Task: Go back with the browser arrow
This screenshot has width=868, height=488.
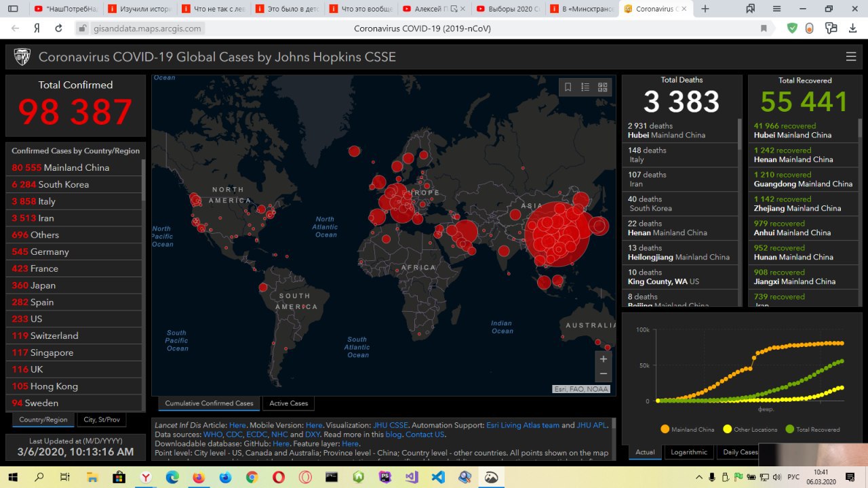Action: click(x=16, y=28)
